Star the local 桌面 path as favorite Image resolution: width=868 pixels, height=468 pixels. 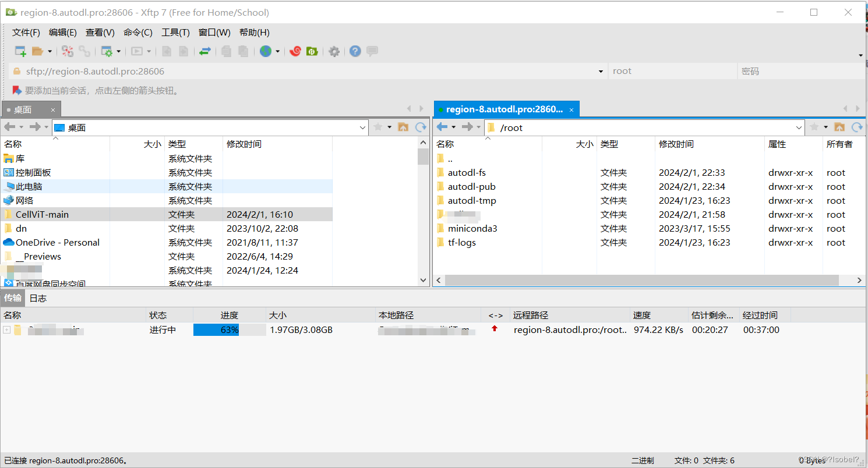378,127
